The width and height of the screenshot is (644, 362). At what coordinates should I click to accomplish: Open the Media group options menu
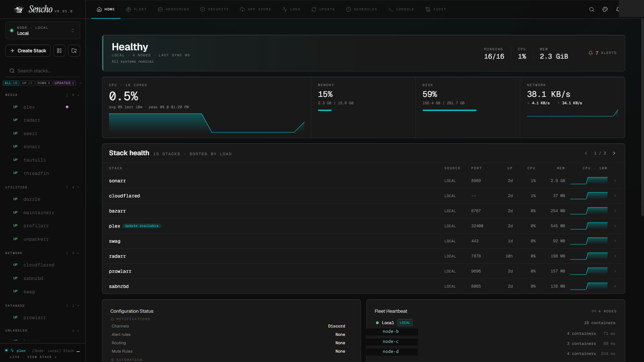pos(67,95)
